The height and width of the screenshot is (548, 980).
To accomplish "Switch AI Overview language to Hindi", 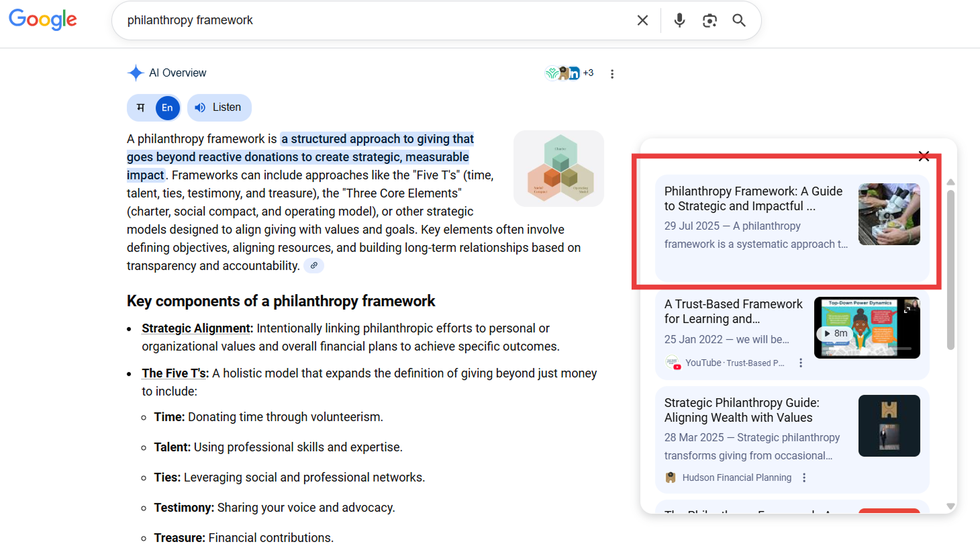I will tap(141, 107).
